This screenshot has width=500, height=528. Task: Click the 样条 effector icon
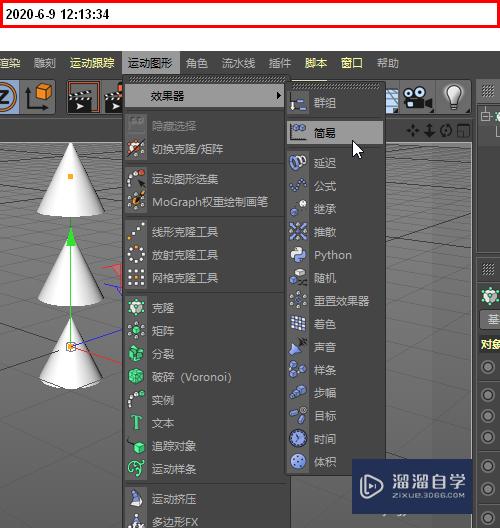pyautogui.click(x=298, y=370)
